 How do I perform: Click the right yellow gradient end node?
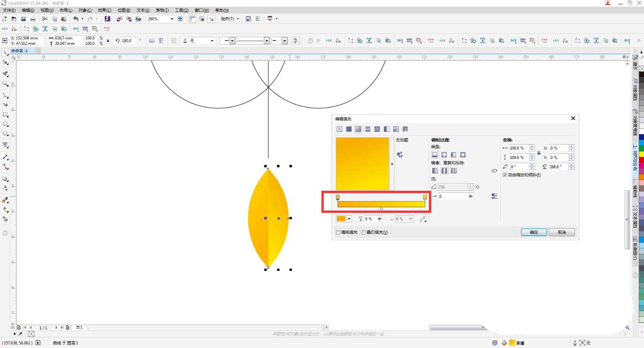point(425,197)
